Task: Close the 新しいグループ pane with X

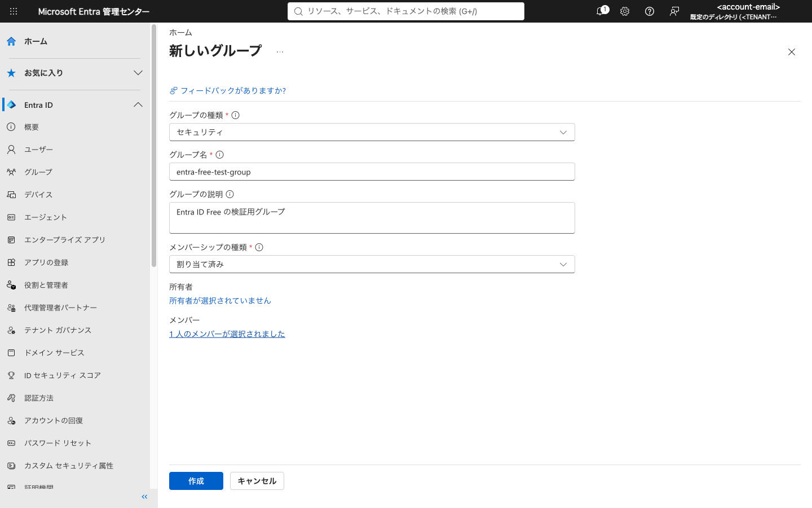Action: click(x=792, y=52)
